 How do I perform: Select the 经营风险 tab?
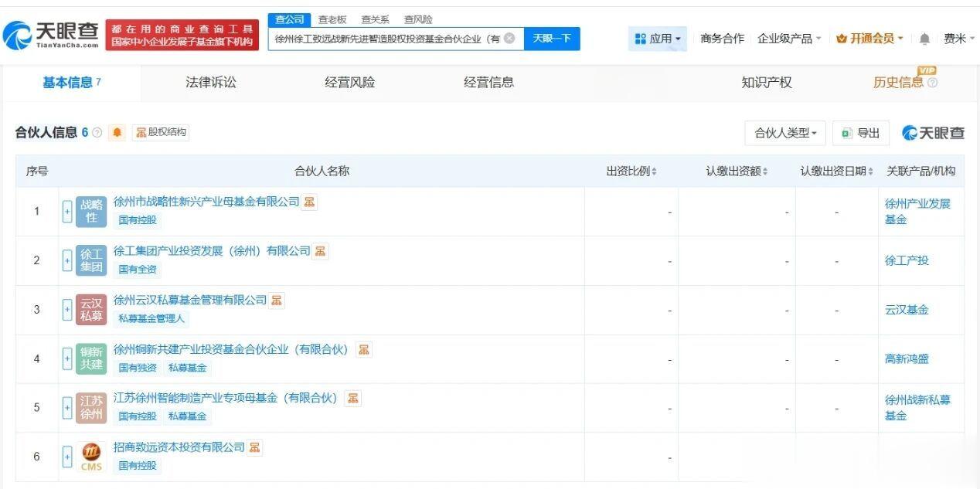(x=349, y=82)
